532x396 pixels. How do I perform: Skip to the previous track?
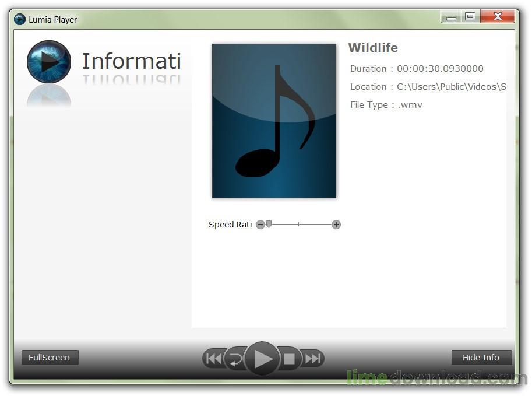click(213, 359)
